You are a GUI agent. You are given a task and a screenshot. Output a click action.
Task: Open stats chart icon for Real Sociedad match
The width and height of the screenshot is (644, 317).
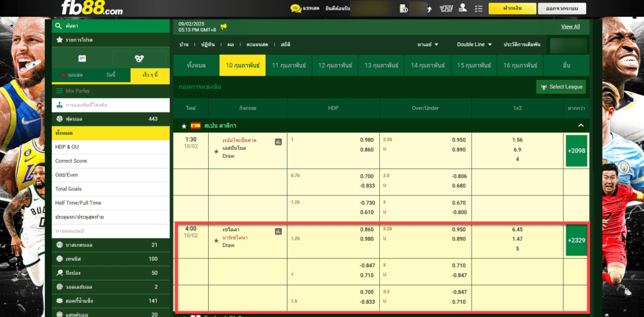(279, 142)
